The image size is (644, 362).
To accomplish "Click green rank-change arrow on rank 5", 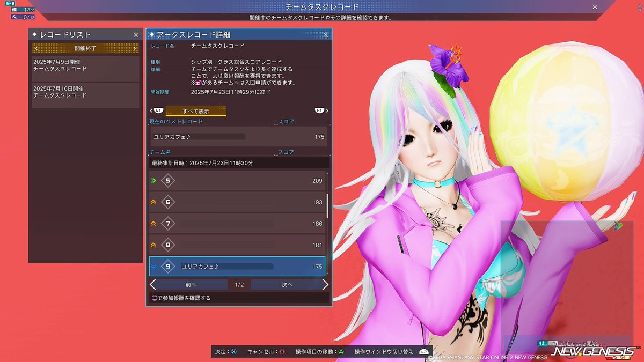I will click(x=154, y=181).
